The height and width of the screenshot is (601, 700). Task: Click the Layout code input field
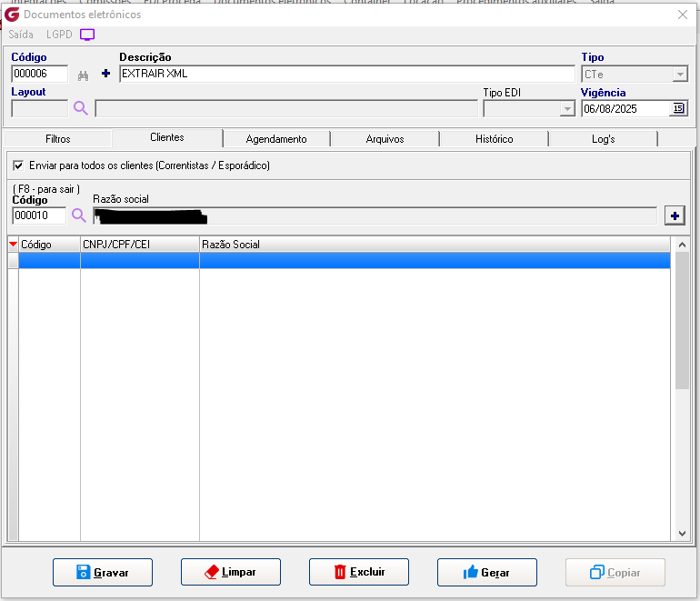(x=40, y=108)
